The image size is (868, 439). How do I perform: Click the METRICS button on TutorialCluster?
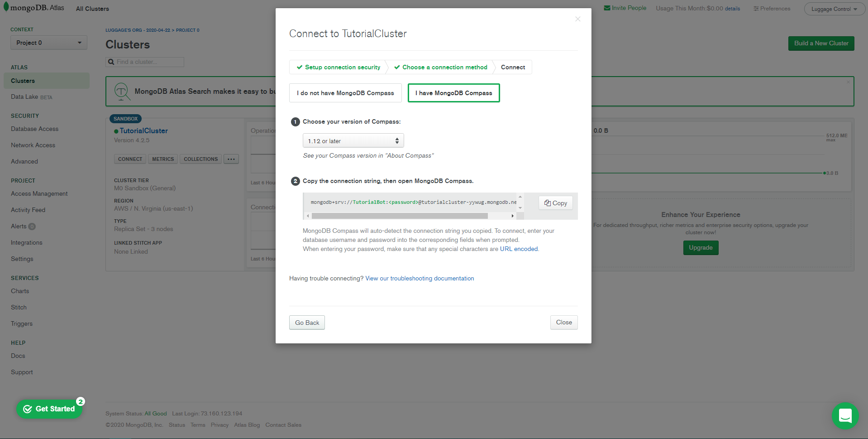(163, 159)
